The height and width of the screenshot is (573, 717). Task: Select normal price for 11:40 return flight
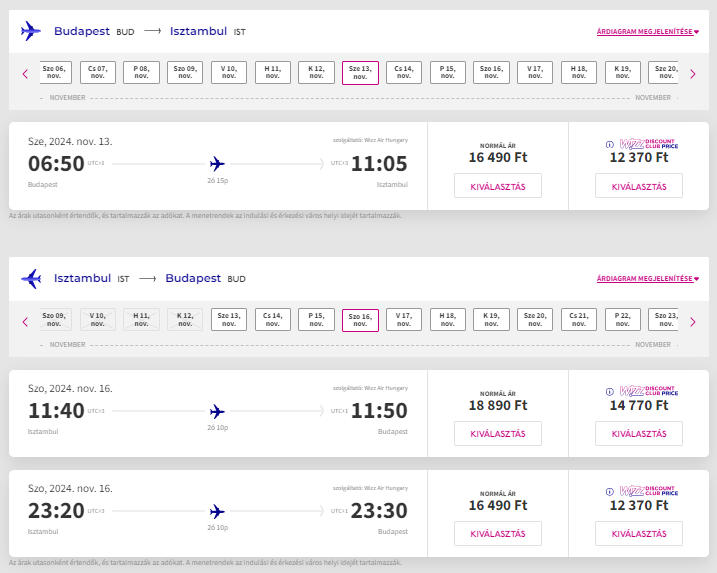tap(497, 434)
